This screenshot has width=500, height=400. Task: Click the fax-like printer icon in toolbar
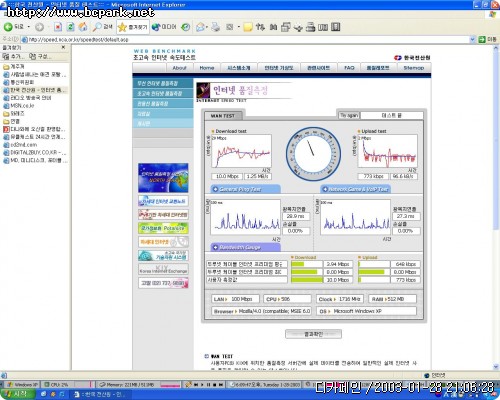tap(310, 27)
